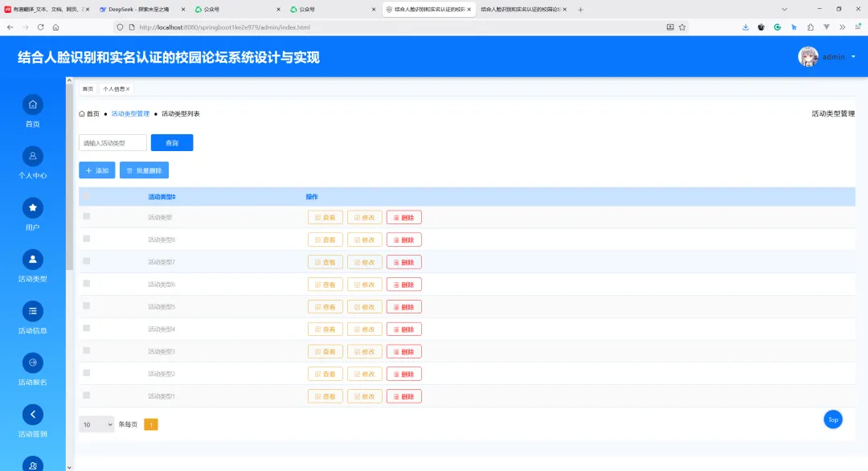Close the 个人信息 page tab
Viewport: 868px width, 471px height.
(x=128, y=89)
